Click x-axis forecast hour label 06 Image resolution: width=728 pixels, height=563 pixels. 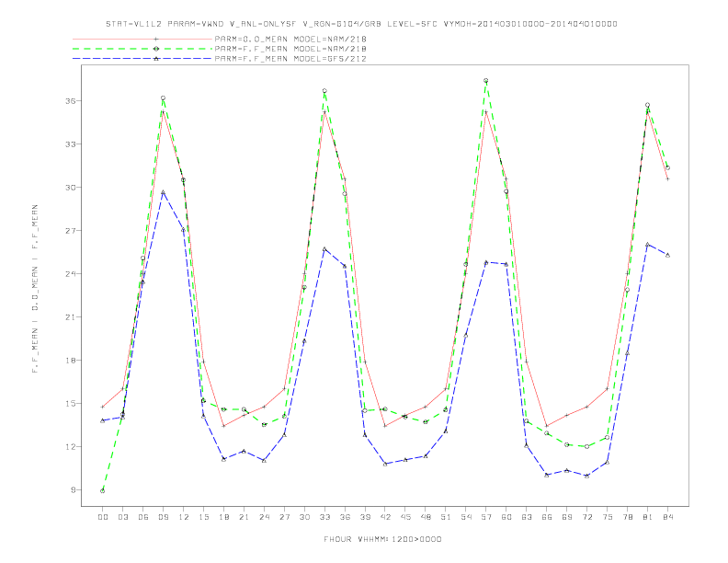(x=143, y=517)
